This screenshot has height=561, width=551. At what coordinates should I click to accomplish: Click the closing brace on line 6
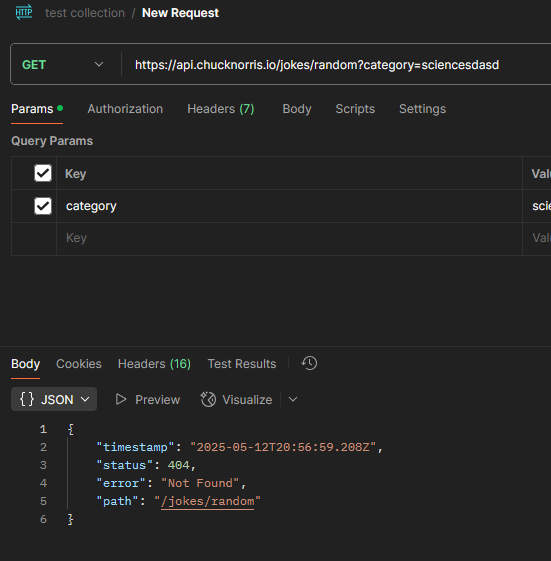pos(70,519)
